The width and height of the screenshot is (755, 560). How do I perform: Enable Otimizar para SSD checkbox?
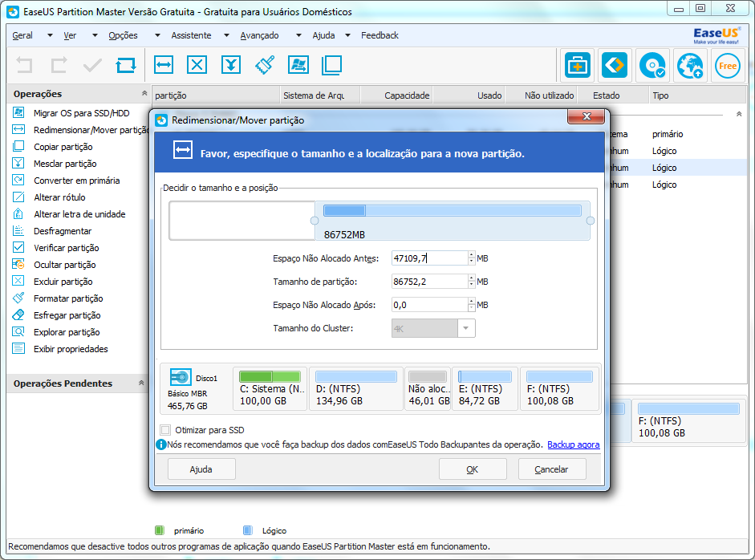click(165, 430)
